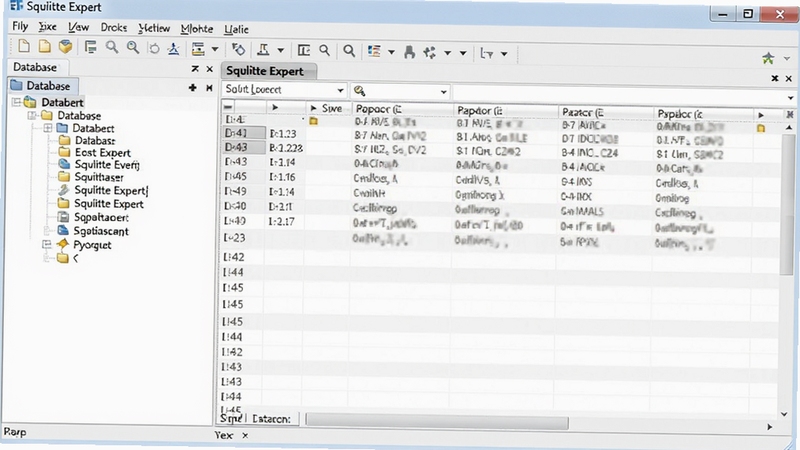Image resolution: width=800 pixels, height=450 pixels.
Task: Open the Metiew menu
Action: [x=154, y=28]
